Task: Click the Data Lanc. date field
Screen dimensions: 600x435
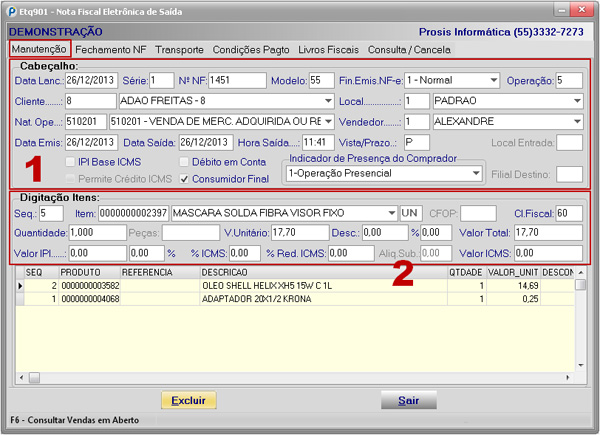Action: [91, 80]
